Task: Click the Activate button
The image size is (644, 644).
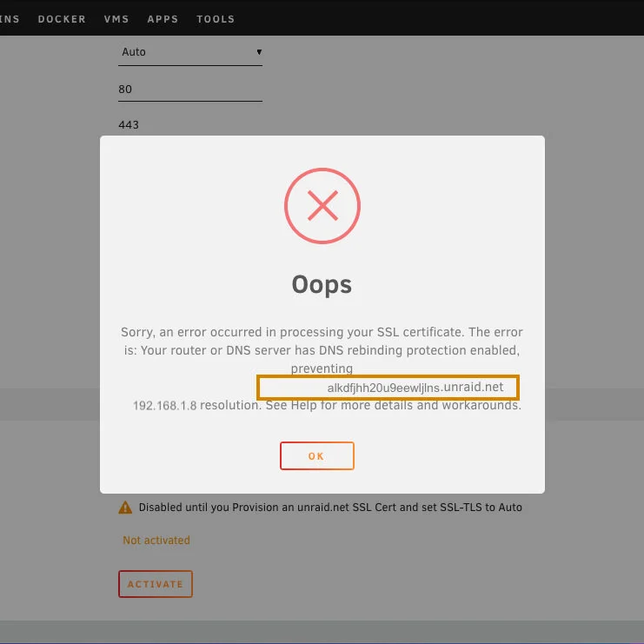Action: 156,584
